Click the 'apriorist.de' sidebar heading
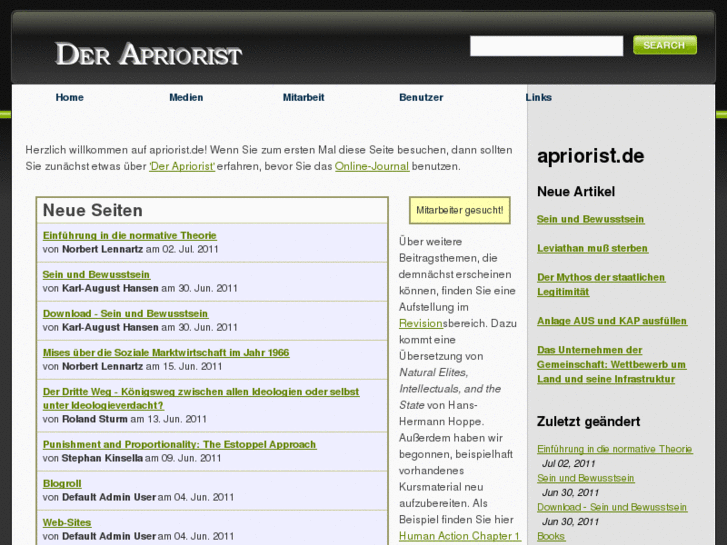This screenshot has width=727, height=545. [x=591, y=156]
